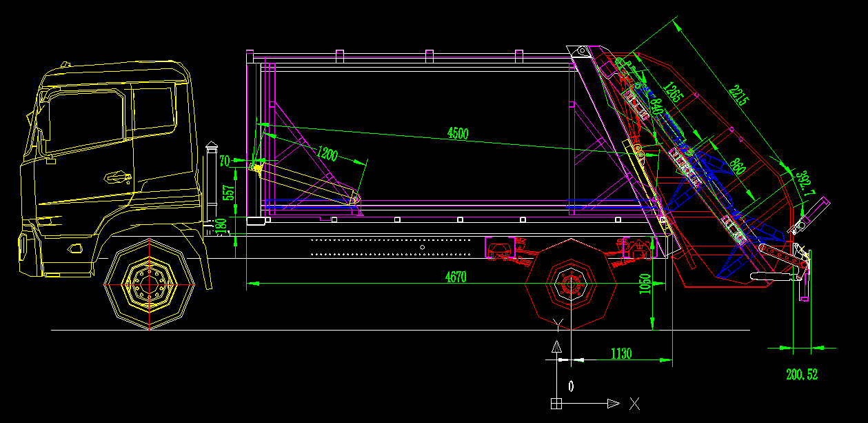Viewport: 868px width, 423px height.
Task: Click the Y axis label of UCS icon
Action: [559, 324]
